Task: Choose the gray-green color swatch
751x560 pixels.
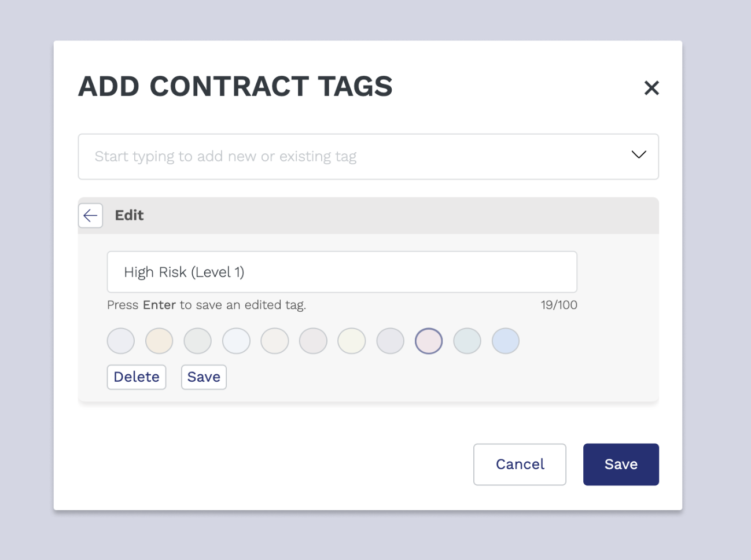Action: 197,341
